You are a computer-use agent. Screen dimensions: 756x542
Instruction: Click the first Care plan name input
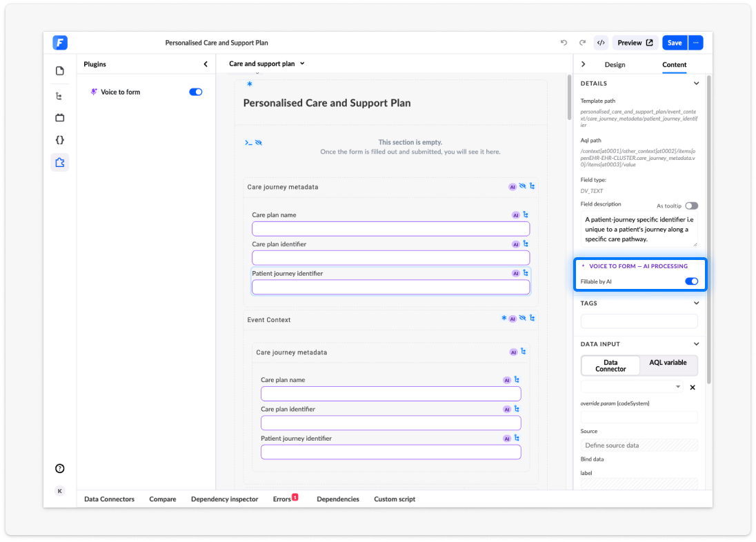tap(390, 228)
